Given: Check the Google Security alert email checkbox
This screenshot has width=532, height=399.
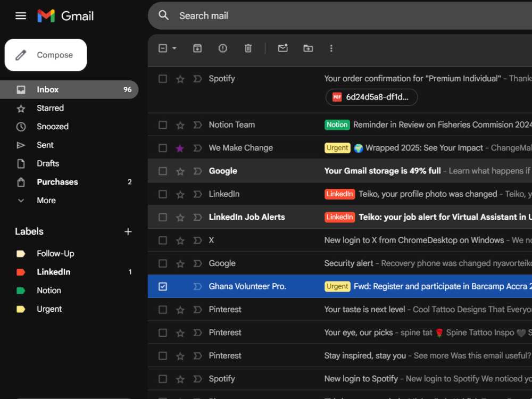Looking at the screenshot, I should pos(163,263).
